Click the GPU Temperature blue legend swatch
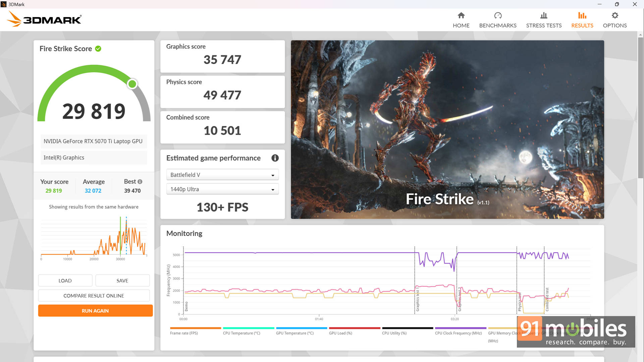The height and width of the screenshot is (362, 644). [x=301, y=328]
